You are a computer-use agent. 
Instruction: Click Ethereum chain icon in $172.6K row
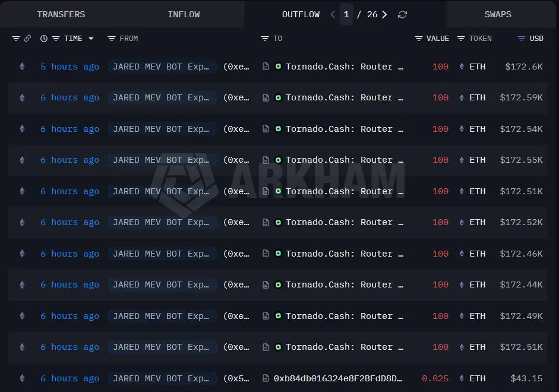click(22, 67)
